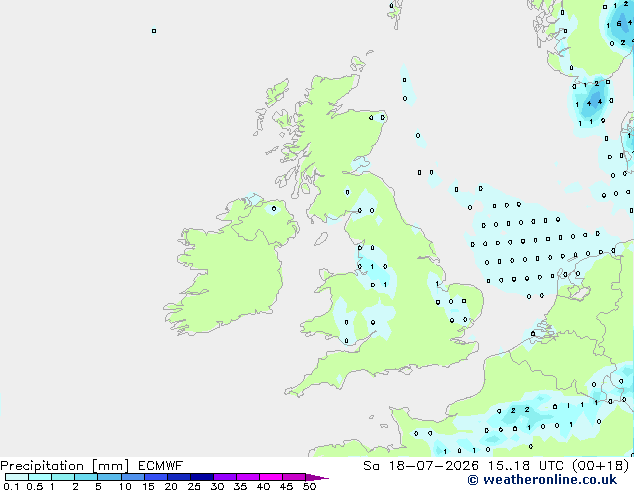The height and width of the screenshot is (490, 634).
Task: Click the '50' legend scale label
Action: [x=310, y=486]
